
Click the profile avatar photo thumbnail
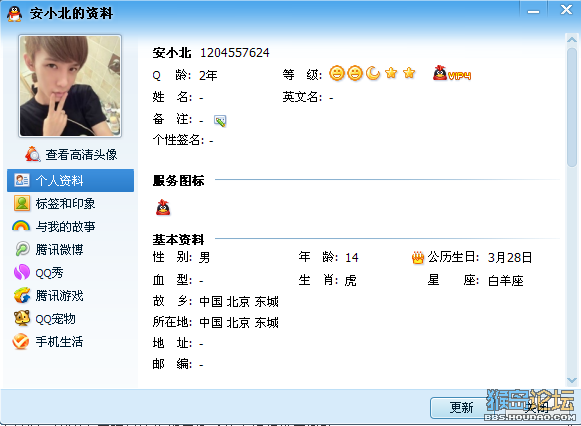[x=70, y=86]
